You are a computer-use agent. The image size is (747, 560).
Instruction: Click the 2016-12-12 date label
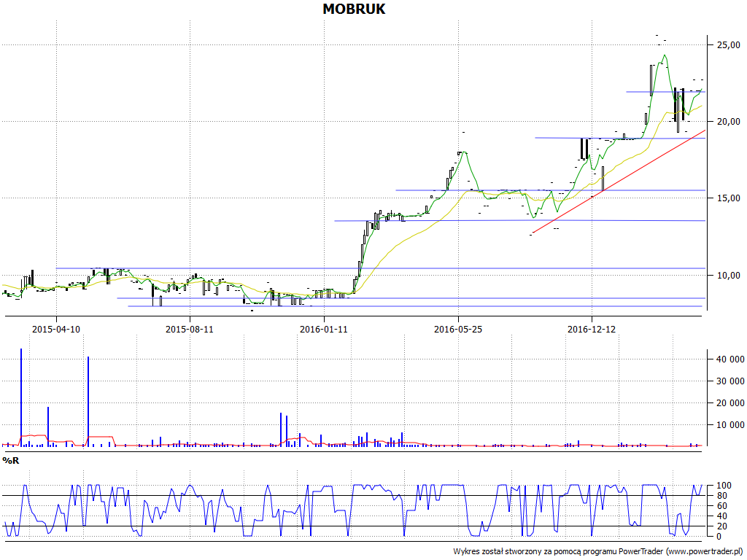[592, 329]
